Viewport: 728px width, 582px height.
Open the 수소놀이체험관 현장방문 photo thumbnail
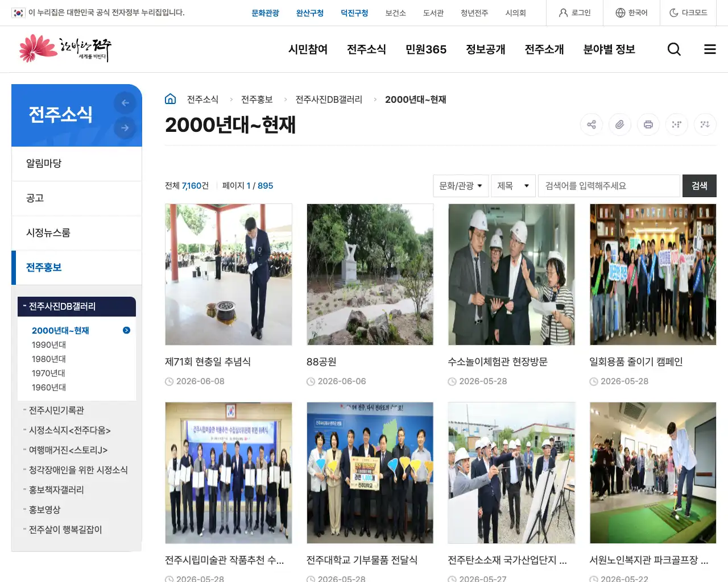tap(511, 275)
